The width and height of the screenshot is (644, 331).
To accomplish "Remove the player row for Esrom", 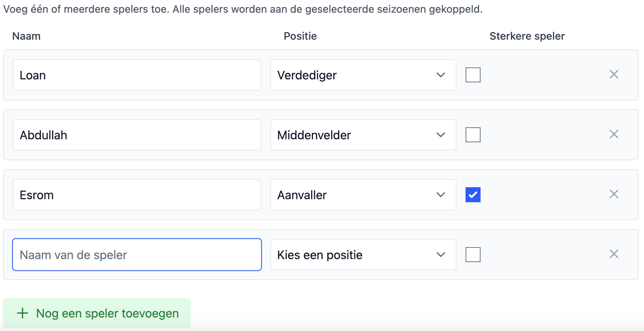I will [614, 194].
